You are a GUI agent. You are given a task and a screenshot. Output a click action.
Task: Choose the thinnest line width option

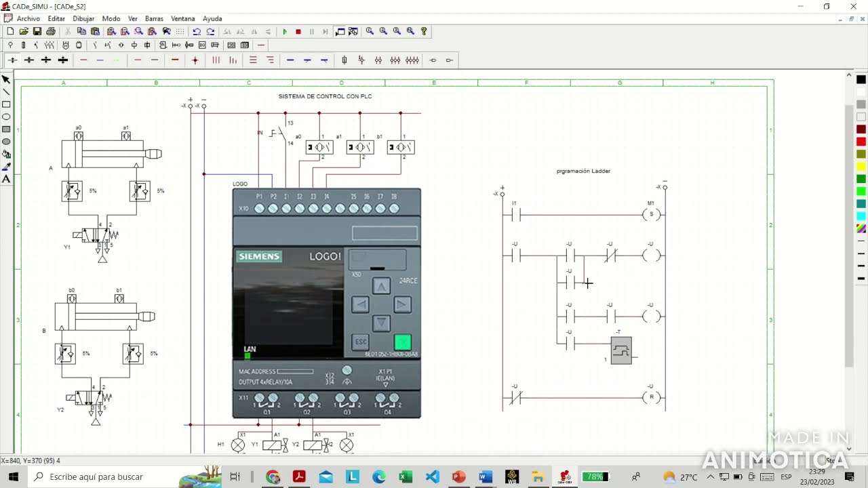pos(861,241)
